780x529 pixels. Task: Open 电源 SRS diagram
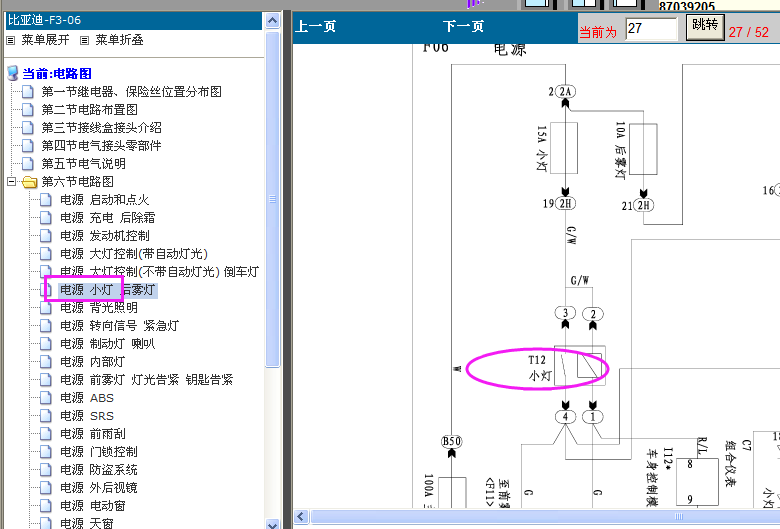click(87, 416)
